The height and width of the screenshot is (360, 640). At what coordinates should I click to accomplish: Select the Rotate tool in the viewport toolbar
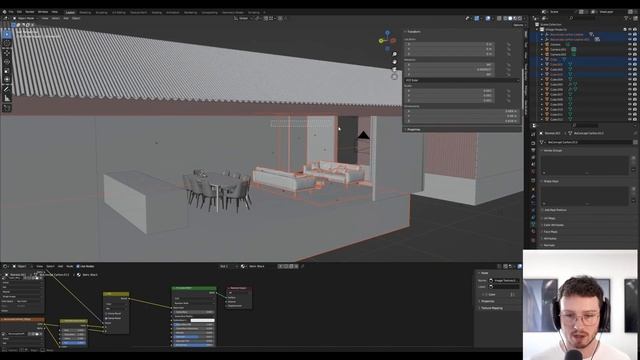(x=7, y=62)
